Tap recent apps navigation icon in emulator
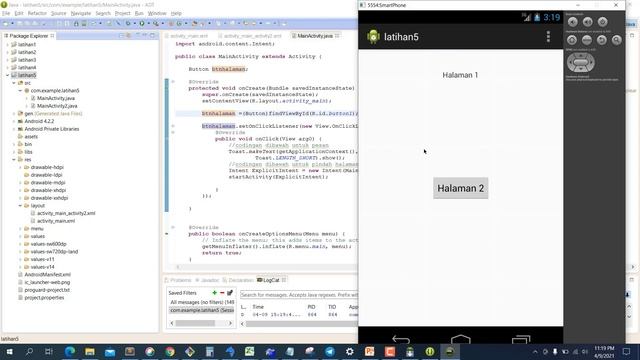This screenshot has width=640, height=360. pyautogui.click(x=521, y=339)
